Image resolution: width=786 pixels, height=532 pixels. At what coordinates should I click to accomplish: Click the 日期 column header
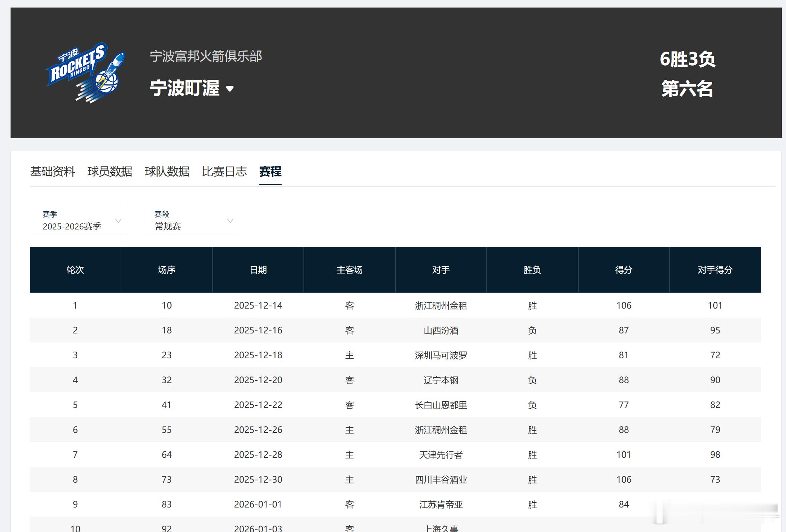[x=258, y=269]
